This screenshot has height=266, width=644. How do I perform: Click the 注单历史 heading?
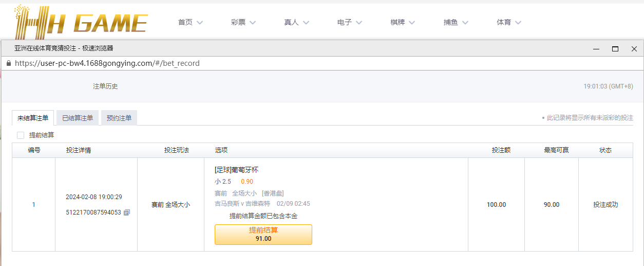tap(105, 86)
